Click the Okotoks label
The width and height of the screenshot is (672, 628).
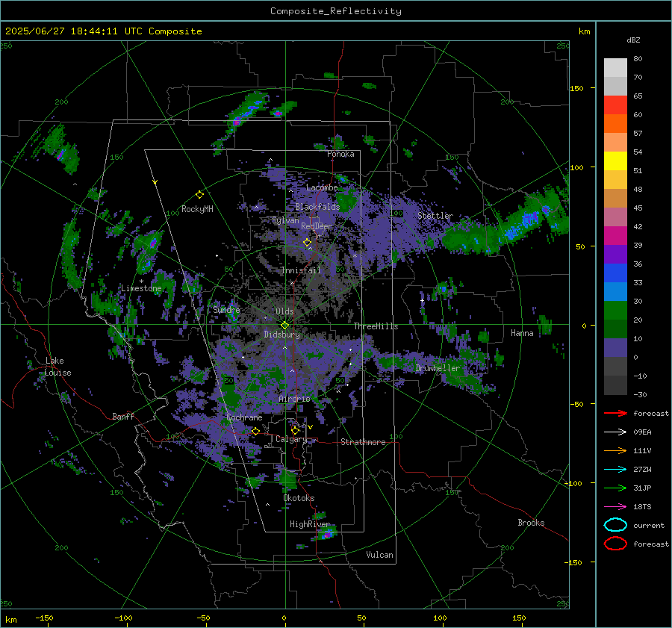[x=299, y=498]
